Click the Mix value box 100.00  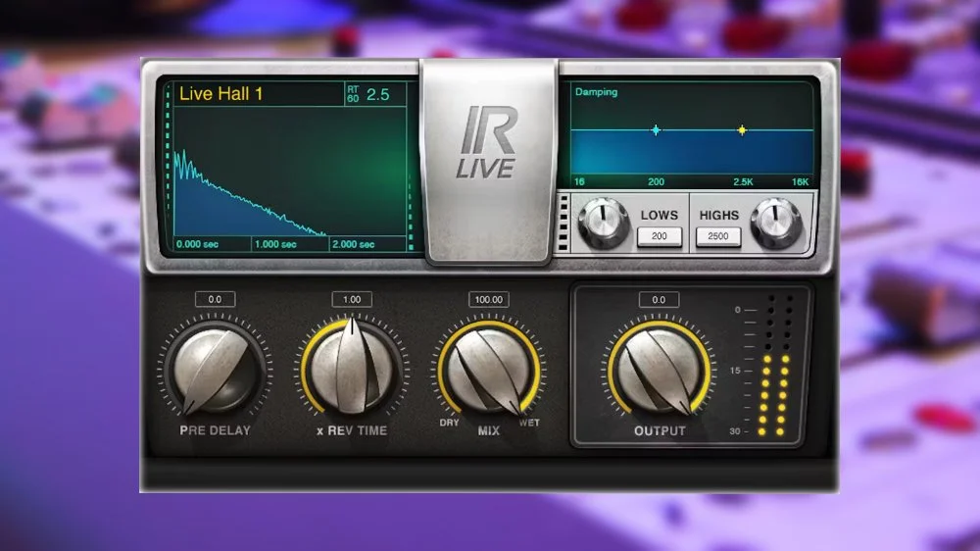(x=489, y=300)
